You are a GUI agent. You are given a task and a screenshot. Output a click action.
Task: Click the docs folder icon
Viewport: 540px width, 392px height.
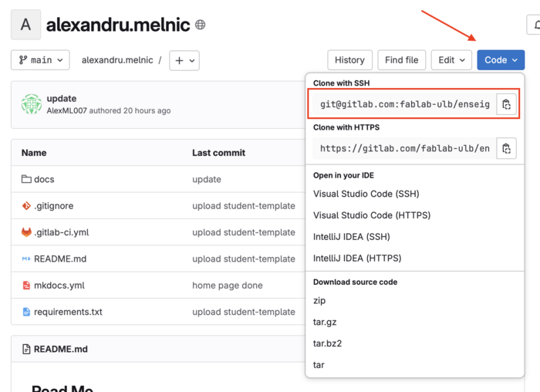[26, 179]
